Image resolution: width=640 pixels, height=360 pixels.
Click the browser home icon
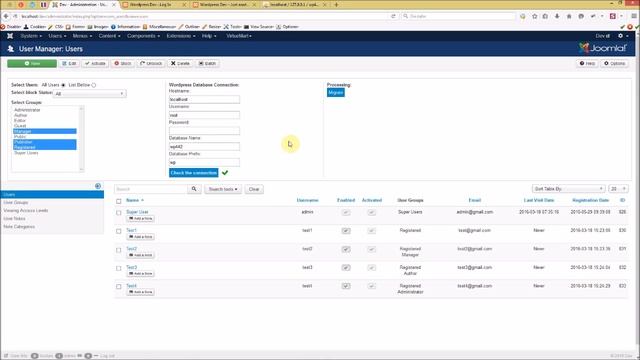pyautogui.click(x=569, y=16)
